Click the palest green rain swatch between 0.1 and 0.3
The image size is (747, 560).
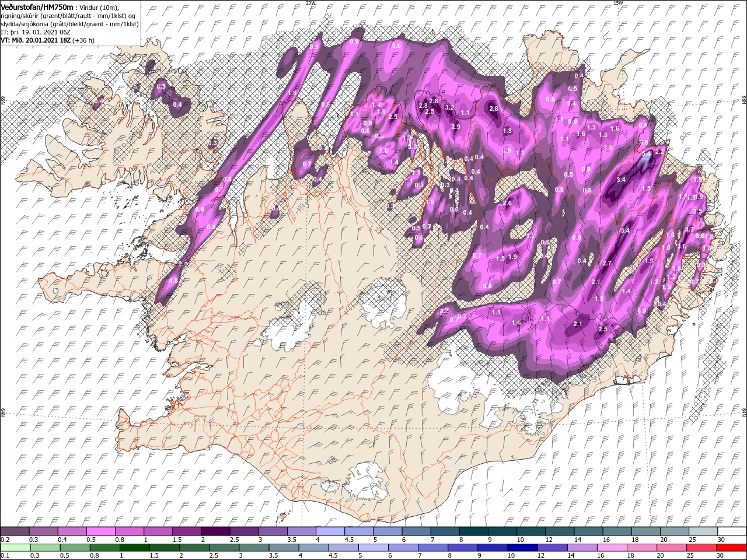point(15,548)
